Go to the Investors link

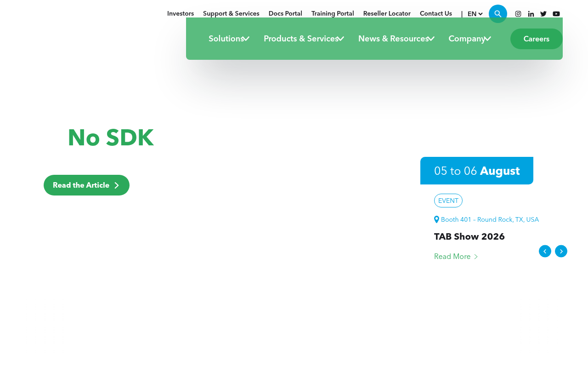(181, 13)
